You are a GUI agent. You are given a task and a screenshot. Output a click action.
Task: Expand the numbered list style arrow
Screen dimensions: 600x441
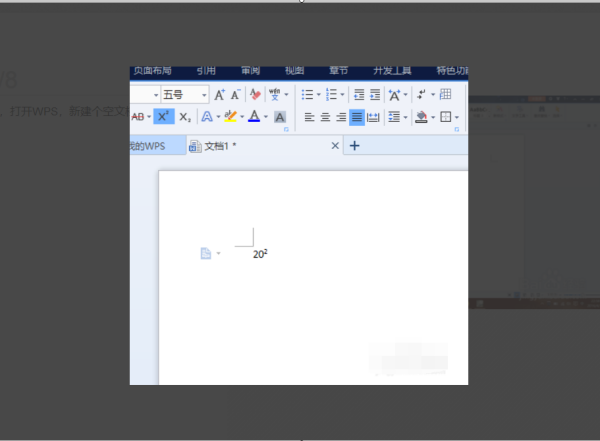342,95
